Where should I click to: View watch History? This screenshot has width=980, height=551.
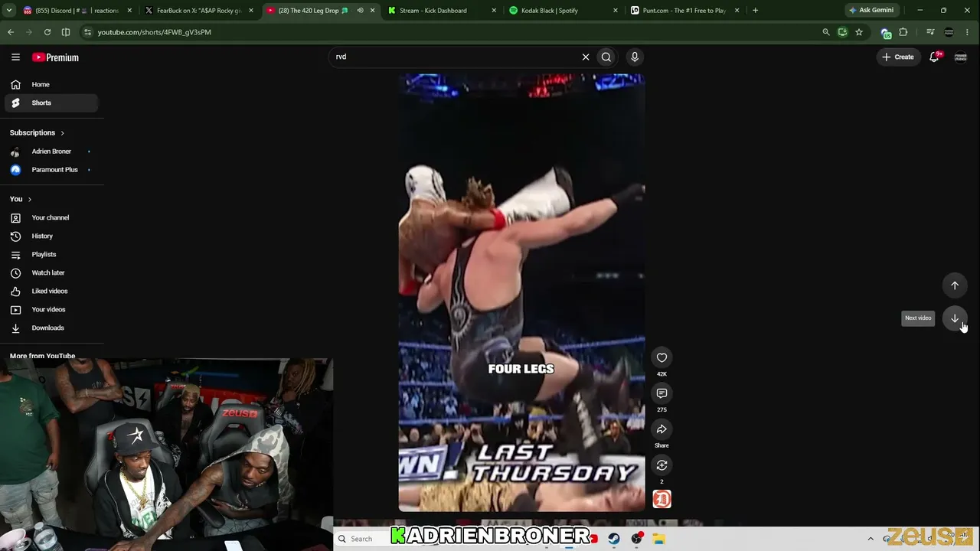click(x=51, y=236)
